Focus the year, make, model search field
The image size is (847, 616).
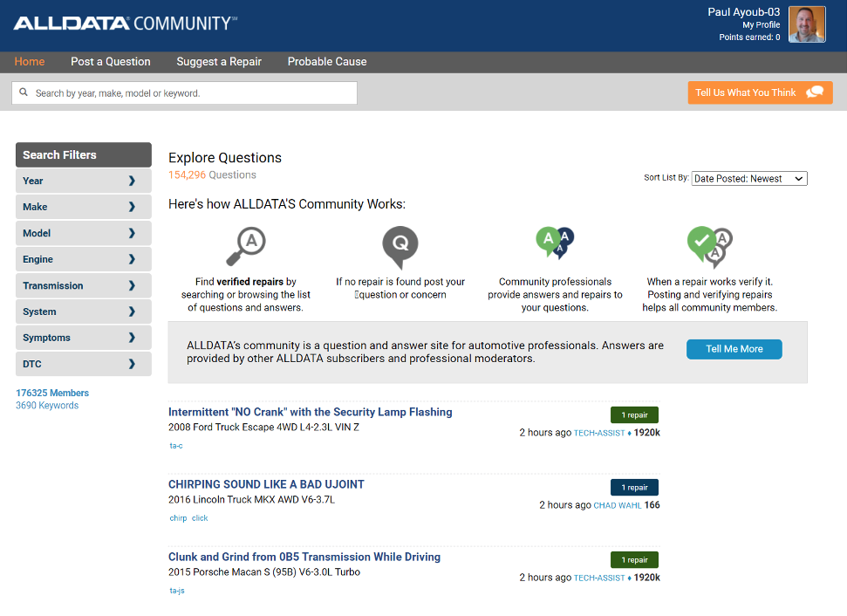[x=184, y=93]
